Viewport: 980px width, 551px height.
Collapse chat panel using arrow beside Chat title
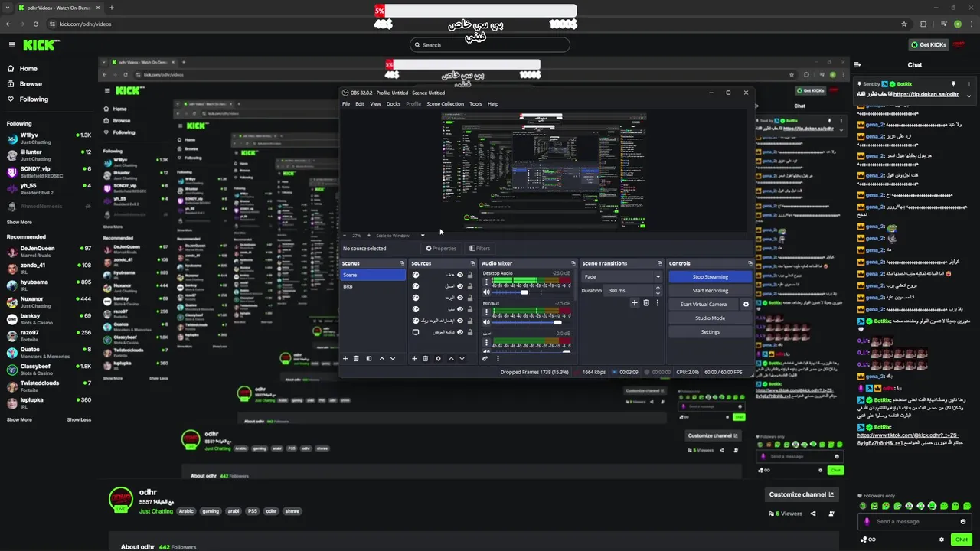pyautogui.click(x=857, y=65)
